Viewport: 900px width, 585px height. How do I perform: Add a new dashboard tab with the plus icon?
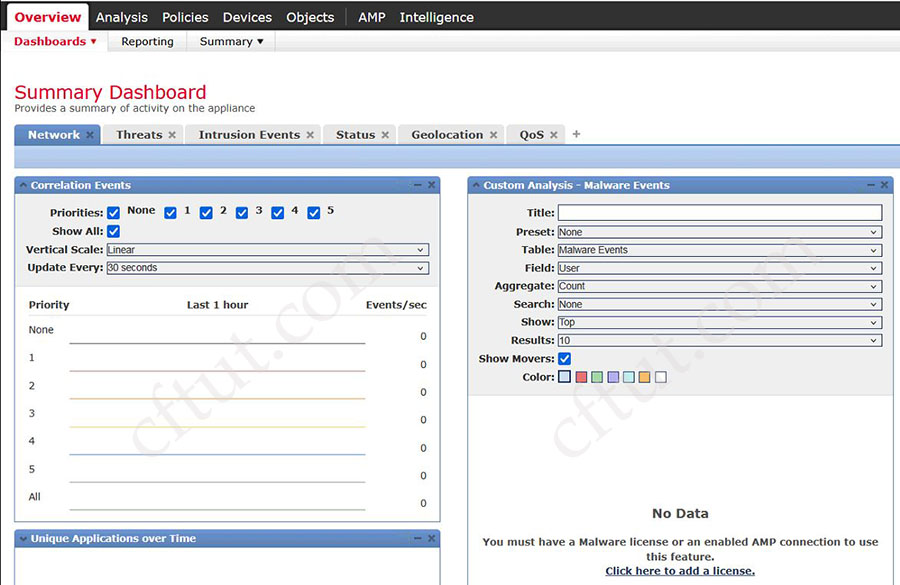(x=576, y=134)
